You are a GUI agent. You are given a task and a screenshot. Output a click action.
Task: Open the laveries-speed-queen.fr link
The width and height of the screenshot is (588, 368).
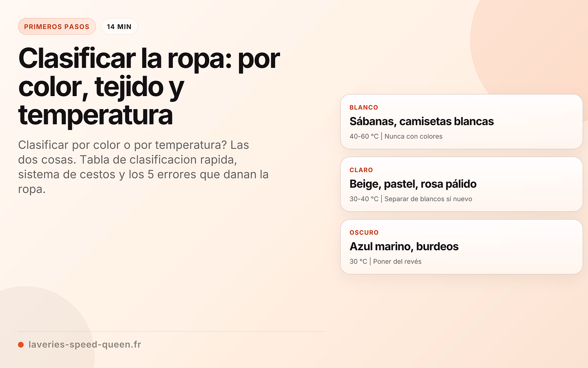pyautogui.click(x=85, y=344)
